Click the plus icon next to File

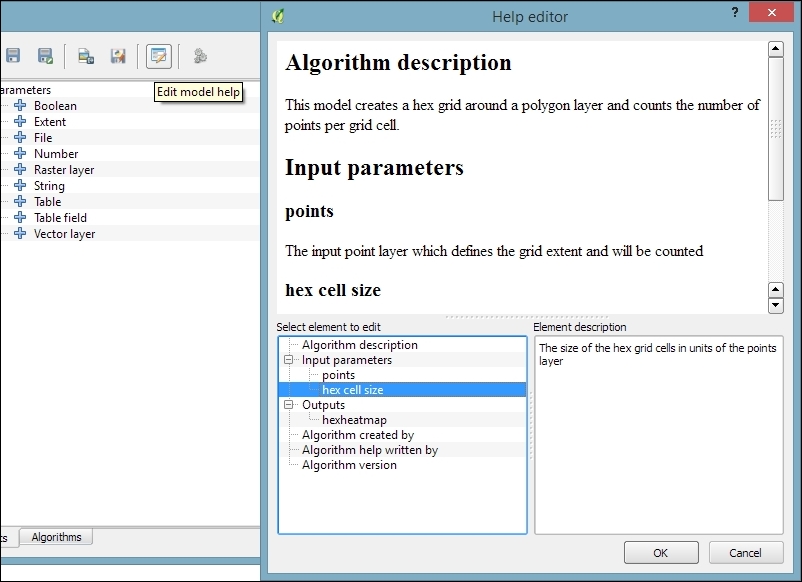(x=20, y=137)
